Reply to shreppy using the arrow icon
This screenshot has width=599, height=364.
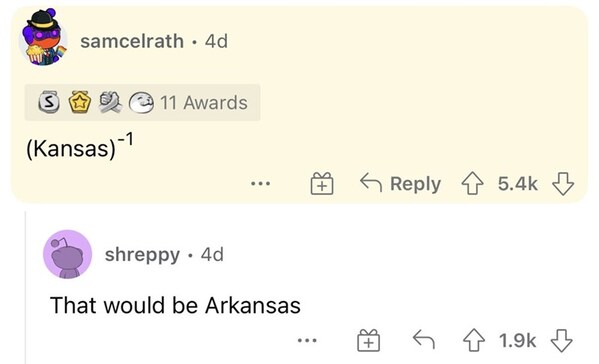424,340
